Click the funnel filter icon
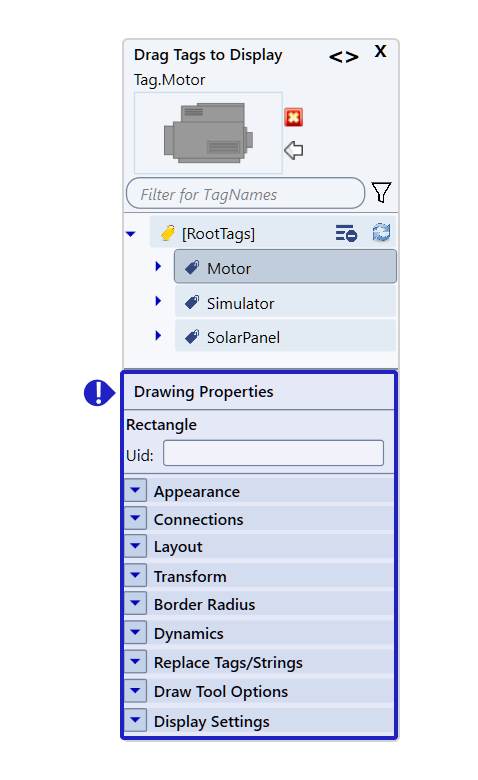Image resolution: width=478 pixels, height=780 pixels. pyautogui.click(x=382, y=193)
